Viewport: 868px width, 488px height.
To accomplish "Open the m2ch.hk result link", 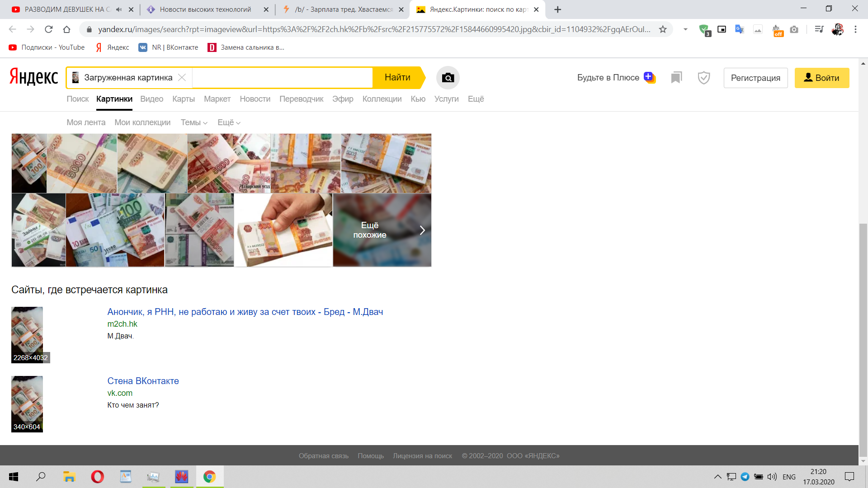I will pyautogui.click(x=245, y=312).
